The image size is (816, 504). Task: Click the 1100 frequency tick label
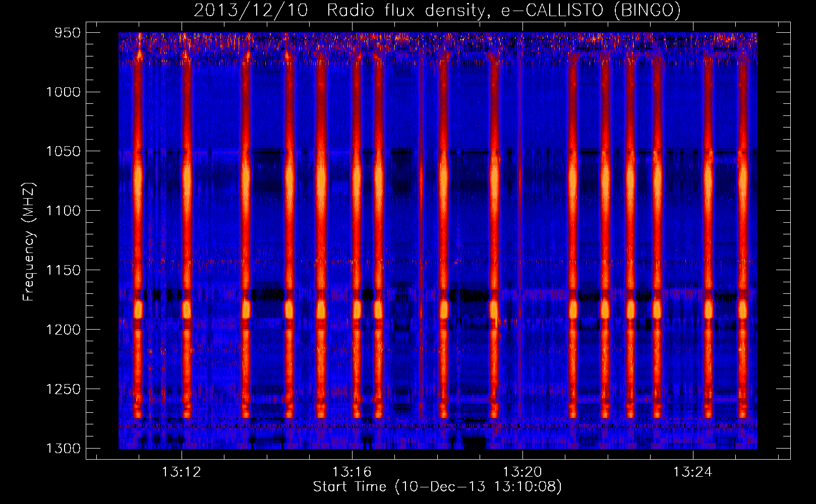[63, 211]
